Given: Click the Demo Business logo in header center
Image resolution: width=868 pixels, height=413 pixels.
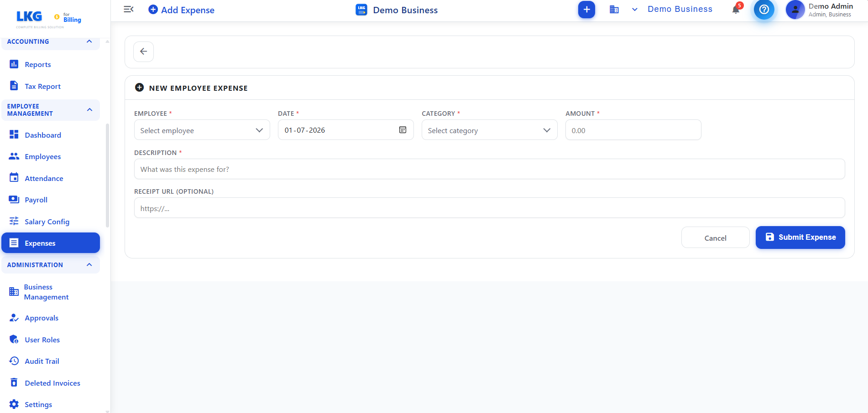Looking at the screenshot, I should [x=361, y=10].
